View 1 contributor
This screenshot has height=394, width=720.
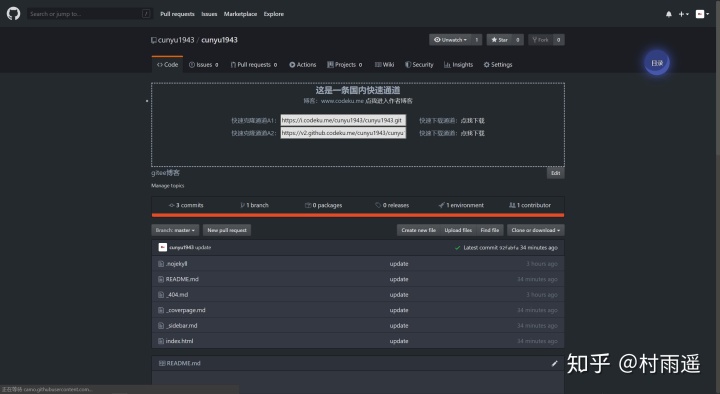pyautogui.click(x=530, y=205)
